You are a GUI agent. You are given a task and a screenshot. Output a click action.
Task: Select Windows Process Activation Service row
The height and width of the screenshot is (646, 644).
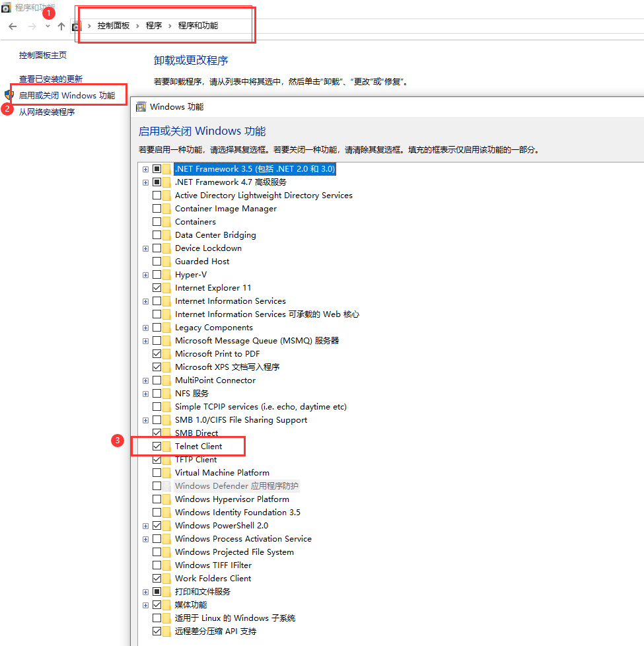click(243, 538)
